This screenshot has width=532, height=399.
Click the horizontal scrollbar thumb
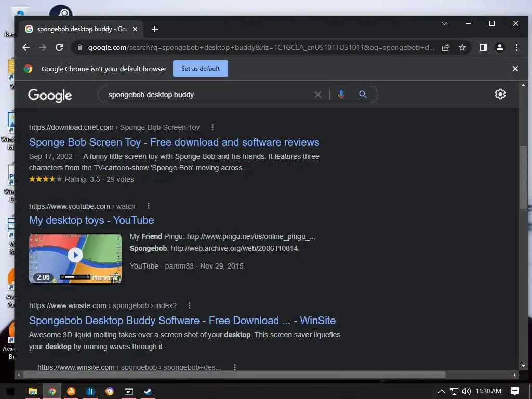[234, 375]
